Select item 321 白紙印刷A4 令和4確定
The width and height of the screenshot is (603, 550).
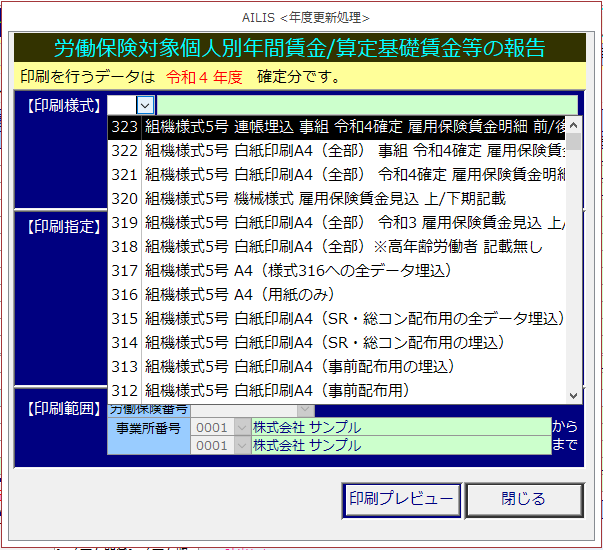[340, 175]
